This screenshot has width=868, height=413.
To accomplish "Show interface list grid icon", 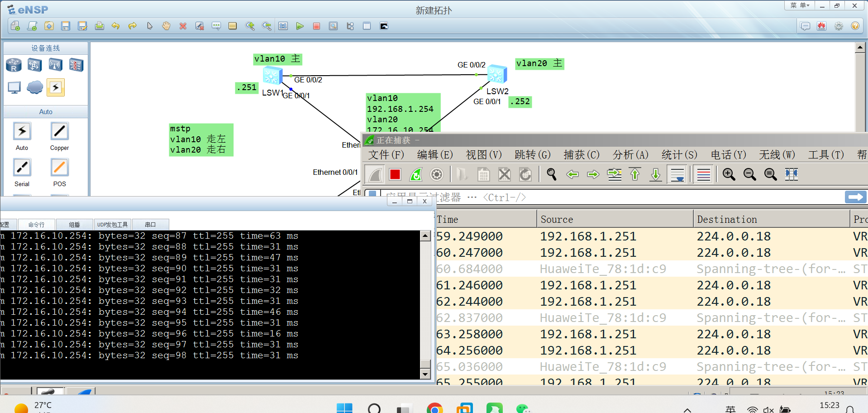I will point(367,26).
